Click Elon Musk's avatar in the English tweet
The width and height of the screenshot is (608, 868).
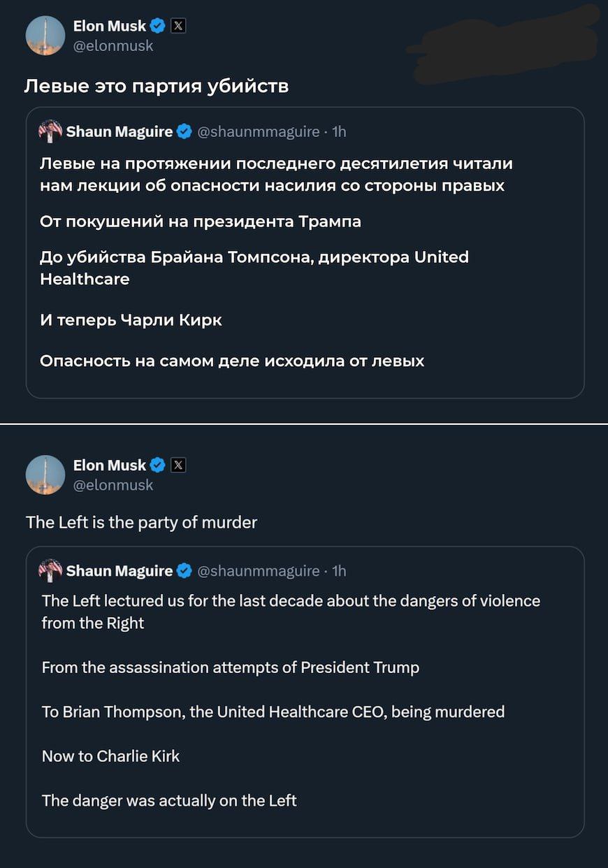(45, 475)
